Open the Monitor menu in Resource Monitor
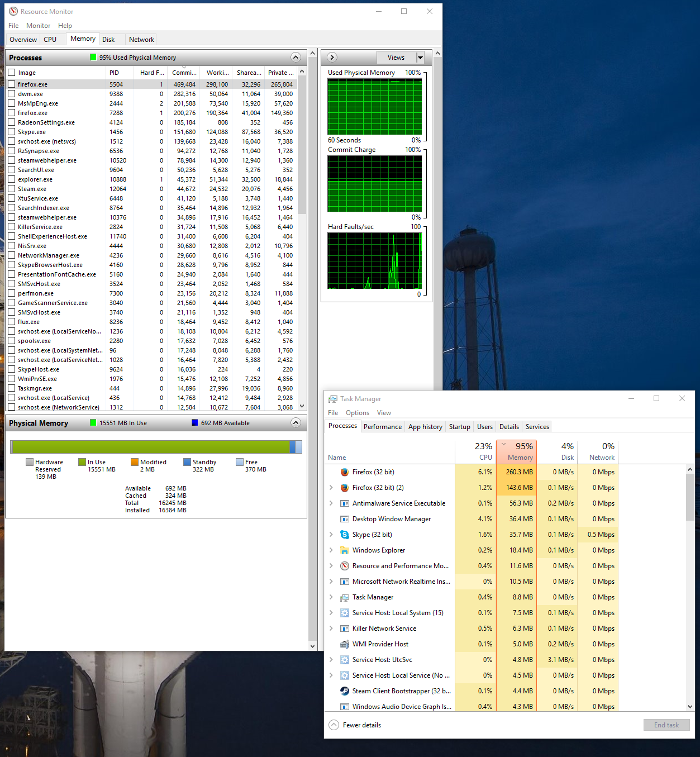The height and width of the screenshot is (757, 700). pyautogui.click(x=38, y=26)
